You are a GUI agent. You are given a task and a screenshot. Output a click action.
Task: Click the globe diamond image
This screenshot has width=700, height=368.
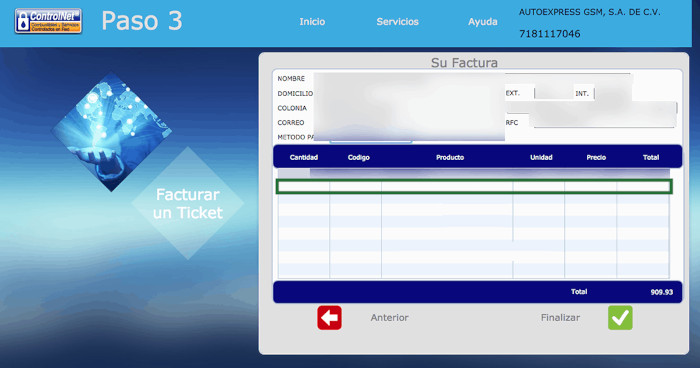click(111, 132)
